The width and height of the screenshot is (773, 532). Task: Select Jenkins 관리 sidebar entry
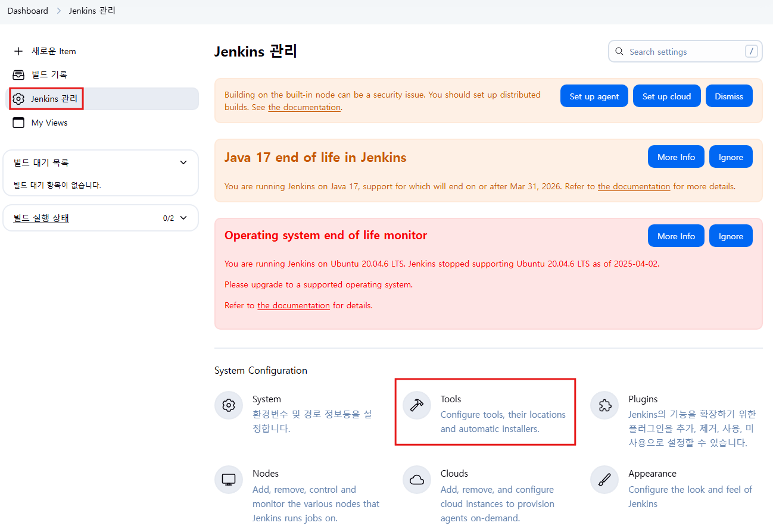click(x=102, y=99)
